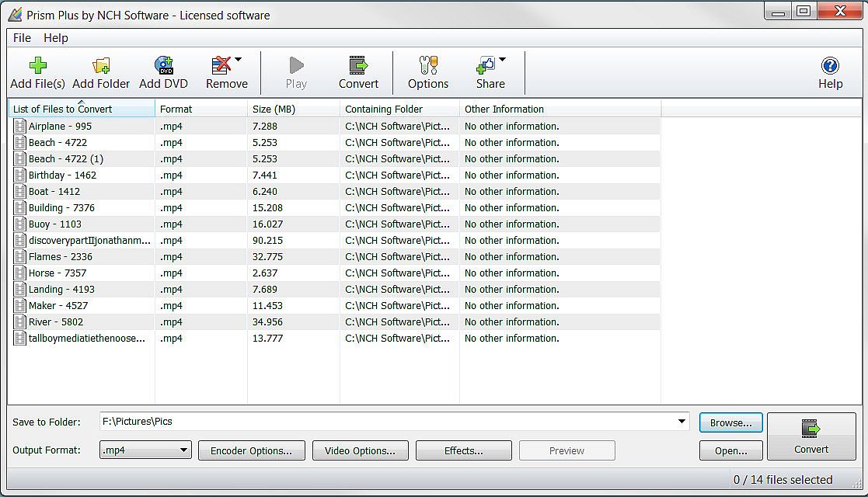Click the Share toolbar icon

(x=486, y=66)
